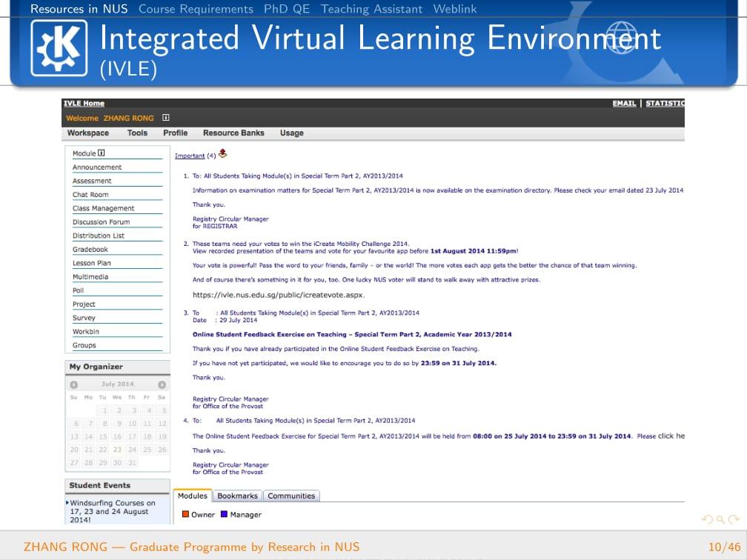Jump to Resources in NUS section

(79, 9)
